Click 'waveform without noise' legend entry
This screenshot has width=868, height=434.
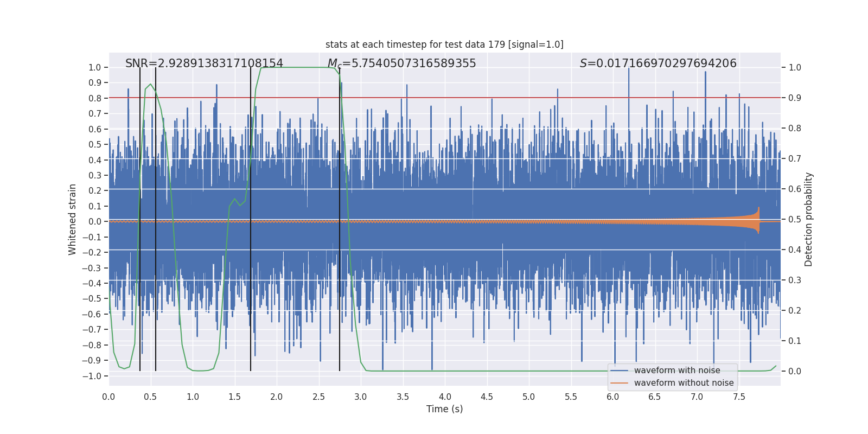(x=684, y=383)
